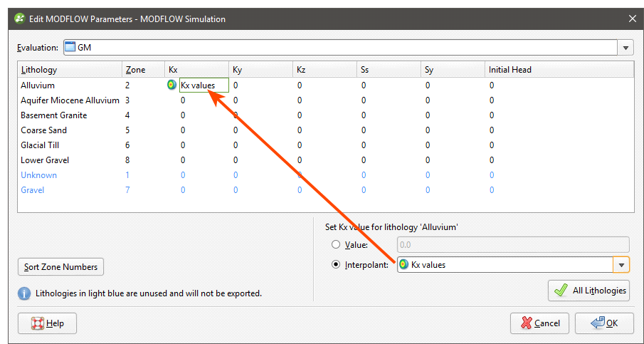Click the Kx column header
Screen dimensions: 644x344
click(196, 70)
